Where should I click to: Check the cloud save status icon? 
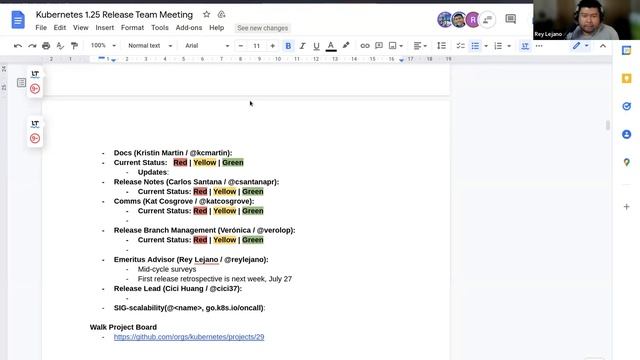[x=221, y=15]
